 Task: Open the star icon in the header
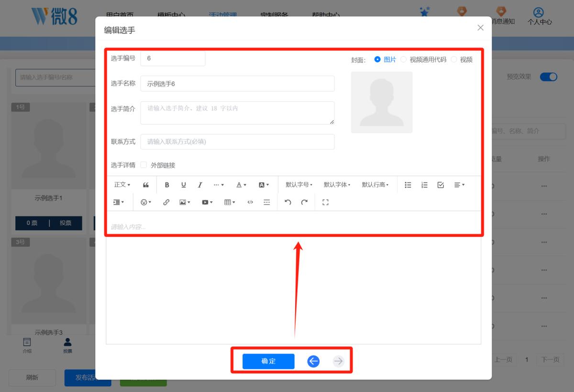pos(424,12)
